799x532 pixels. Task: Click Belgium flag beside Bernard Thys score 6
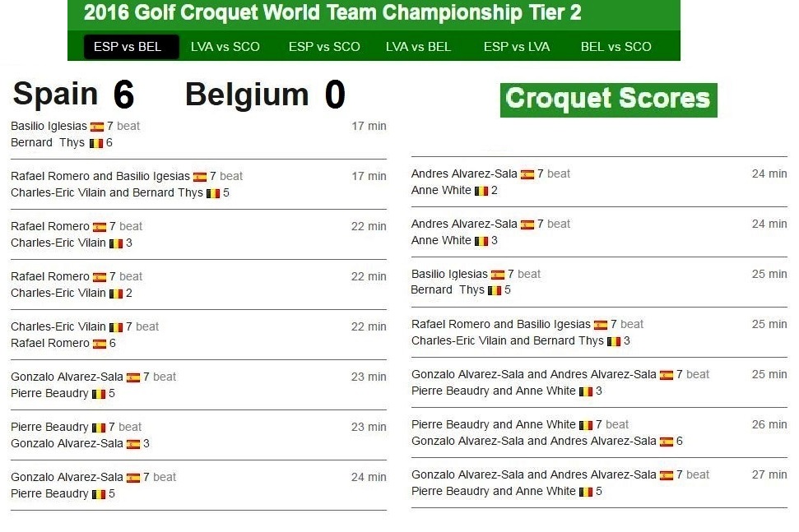coord(96,144)
